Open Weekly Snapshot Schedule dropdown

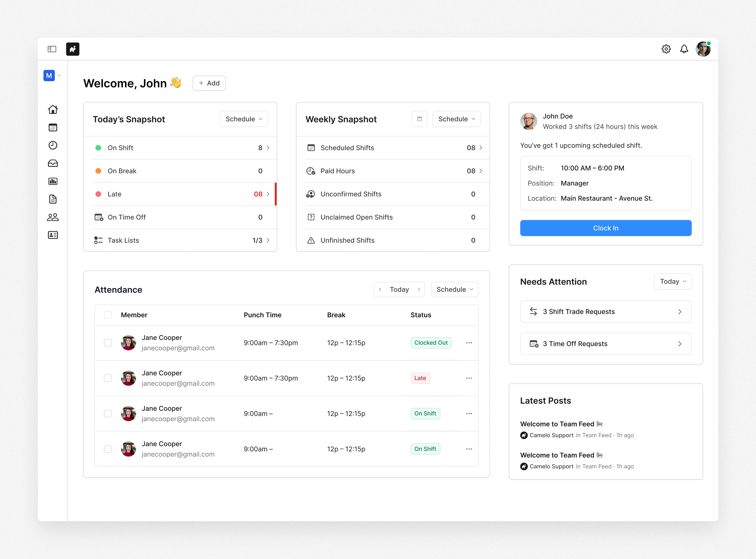coord(456,119)
